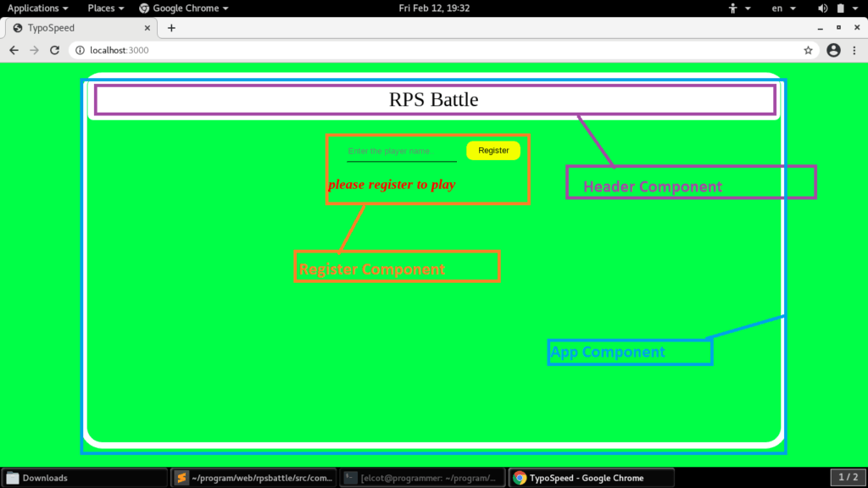The image size is (868, 488).
Task: Click the browser forward arrow
Action: click(34, 51)
